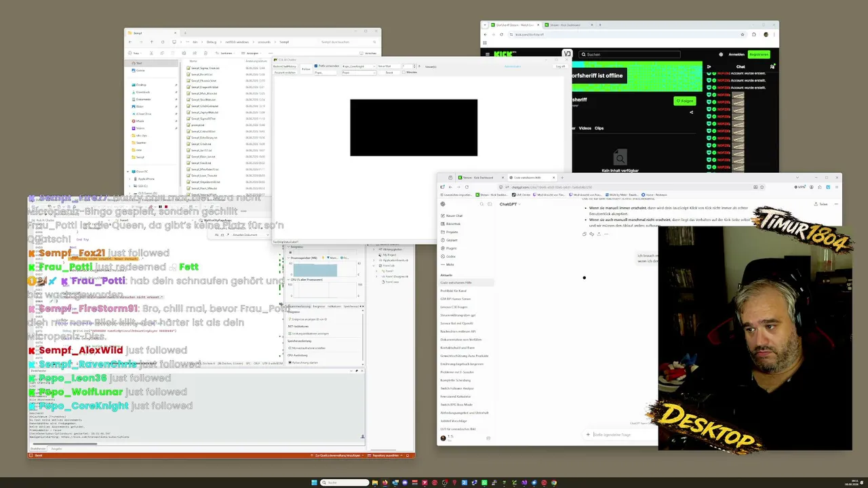Open chat 'Switch RPG Boss Mode'
The height and width of the screenshot is (488, 868).
(x=456, y=405)
